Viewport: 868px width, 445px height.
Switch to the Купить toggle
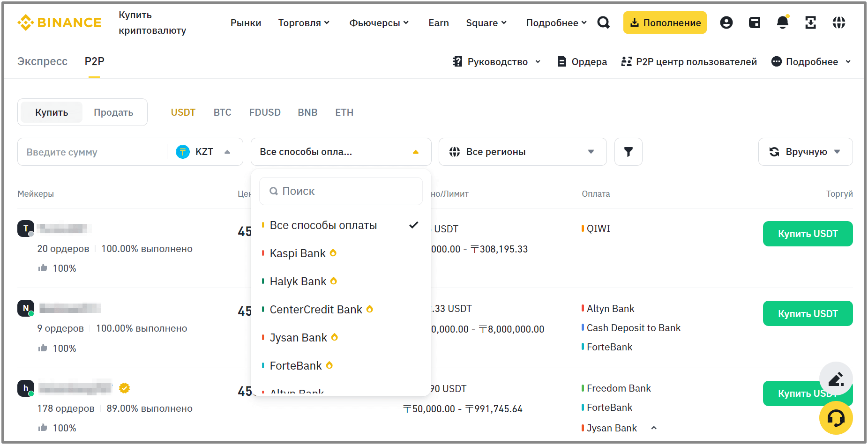point(52,112)
